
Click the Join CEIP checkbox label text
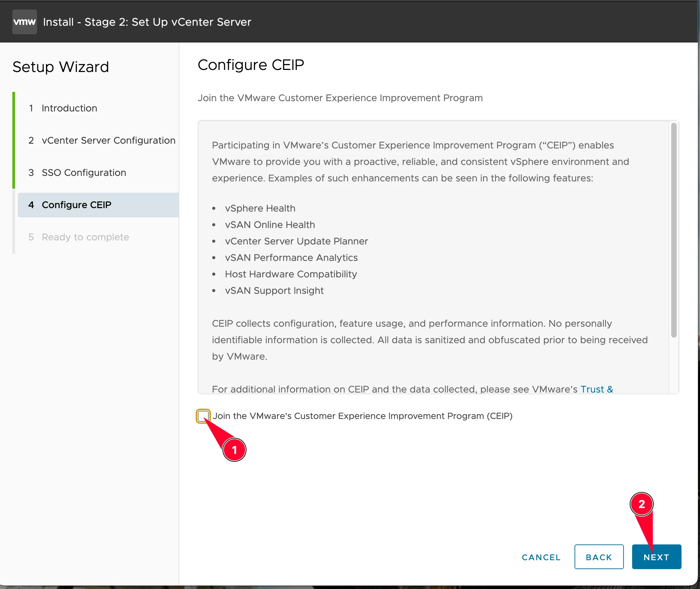coord(363,416)
